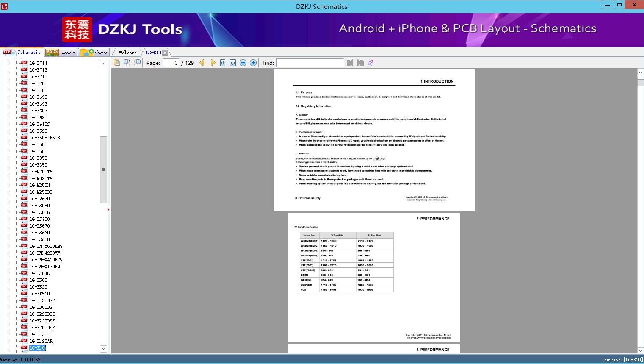This screenshot has height=364, width=644.
Task: Choose LG-K580 from the list
Action: click(38, 280)
